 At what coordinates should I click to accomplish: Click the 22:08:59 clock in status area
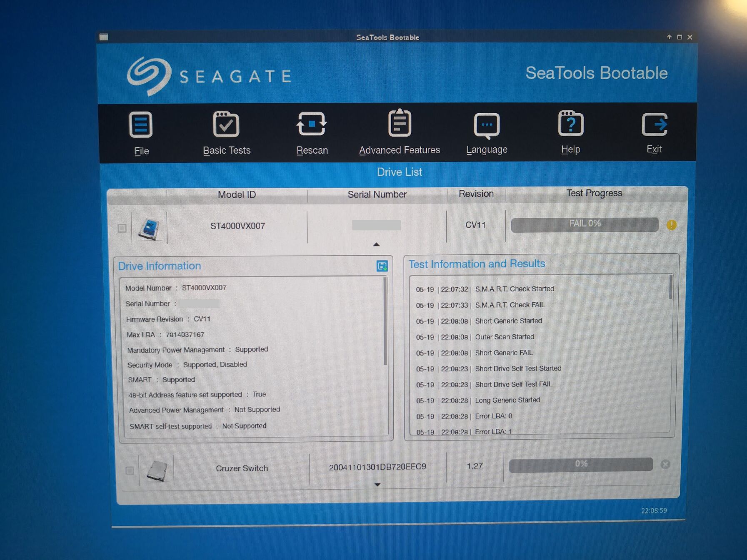654,511
